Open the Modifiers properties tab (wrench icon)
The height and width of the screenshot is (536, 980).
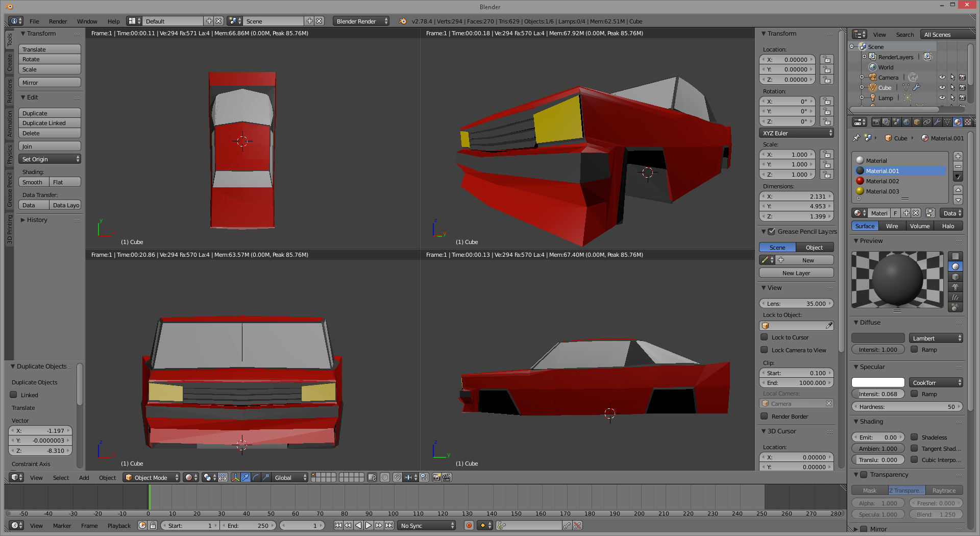[937, 122]
